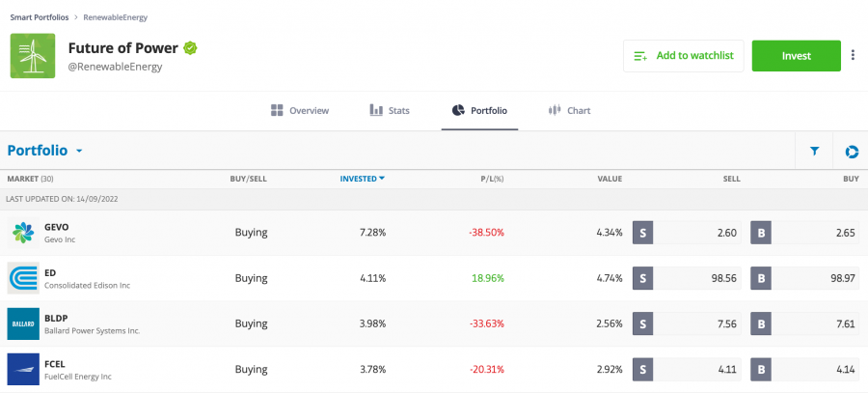
Task: Click the BLDP buy price 7.61
Action: pos(846,323)
